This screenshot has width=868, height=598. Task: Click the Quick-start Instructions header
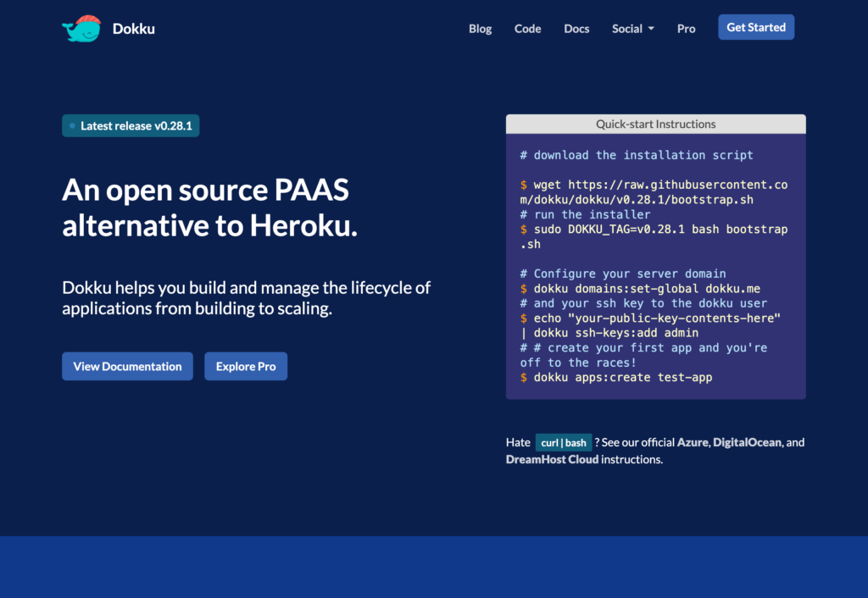coord(655,125)
